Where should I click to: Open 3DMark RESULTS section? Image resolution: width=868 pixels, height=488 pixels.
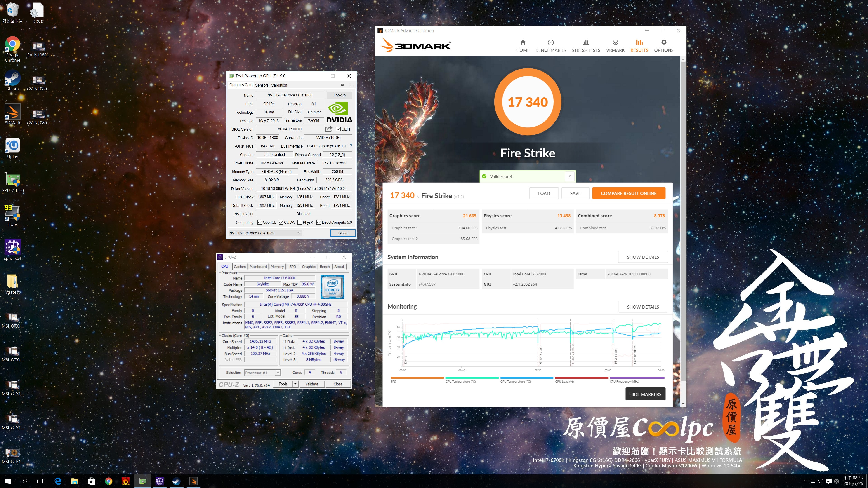[x=639, y=46]
